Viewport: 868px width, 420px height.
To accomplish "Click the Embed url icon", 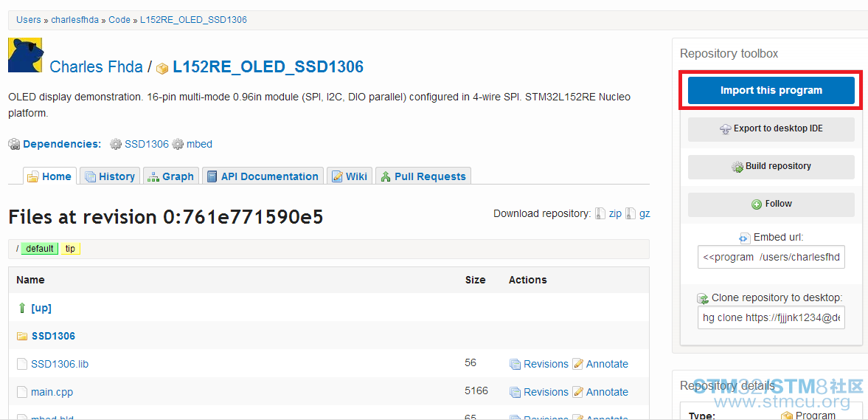I will pyautogui.click(x=745, y=238).
